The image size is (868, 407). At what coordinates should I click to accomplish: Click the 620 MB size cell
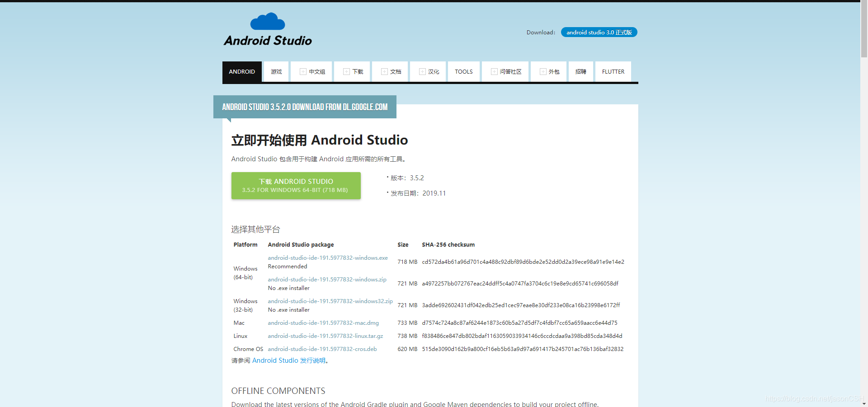coord(407,349)
